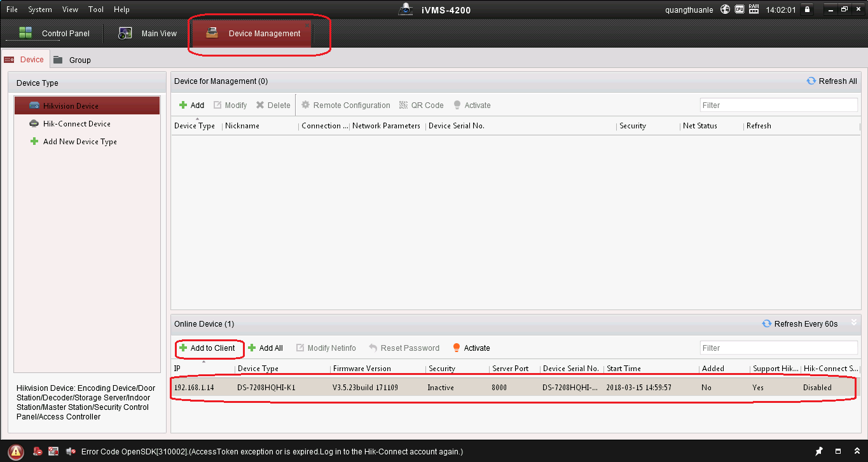Click Refresh All for managed devices
The width and height of the screenshot is (868, 462).
(x=832, y=81)
